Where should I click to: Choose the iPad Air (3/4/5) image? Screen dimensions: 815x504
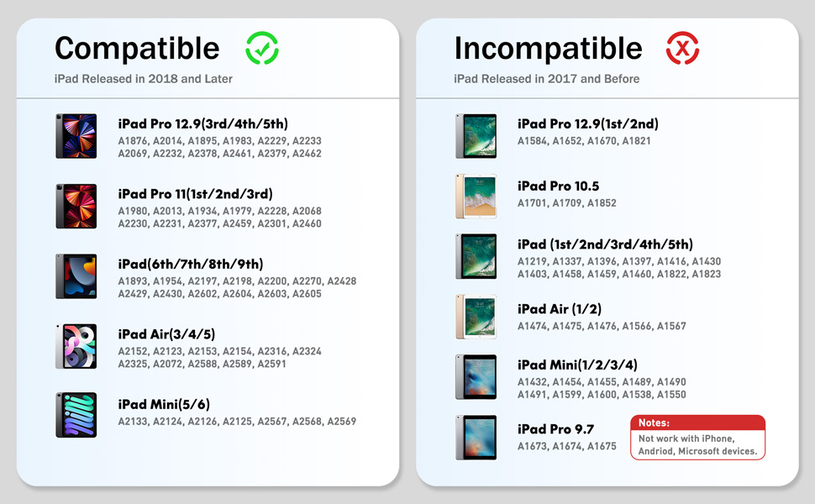(76, 346)
